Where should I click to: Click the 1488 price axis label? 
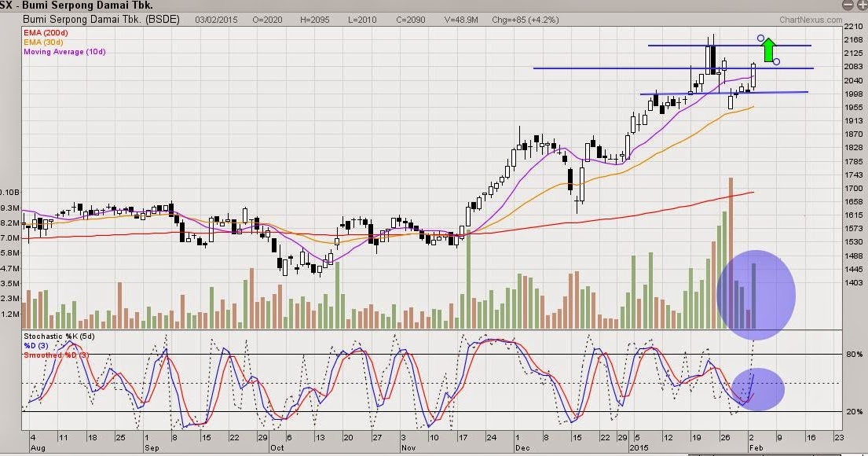coord(854,256)
